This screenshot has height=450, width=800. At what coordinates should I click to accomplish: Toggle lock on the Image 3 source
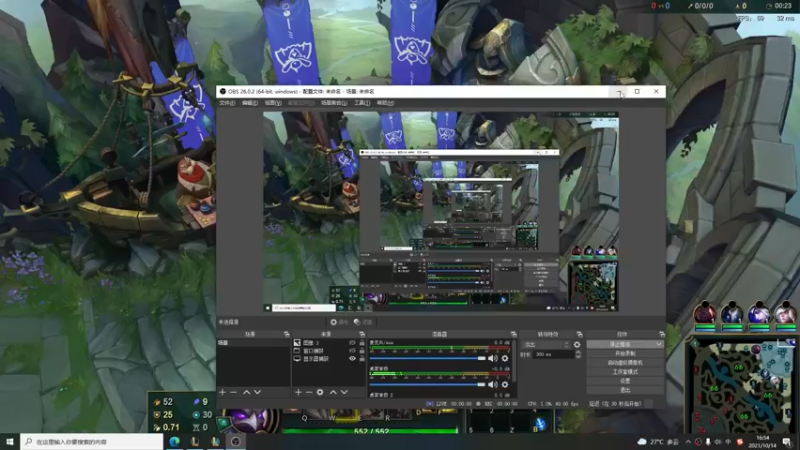click(362, 343)
